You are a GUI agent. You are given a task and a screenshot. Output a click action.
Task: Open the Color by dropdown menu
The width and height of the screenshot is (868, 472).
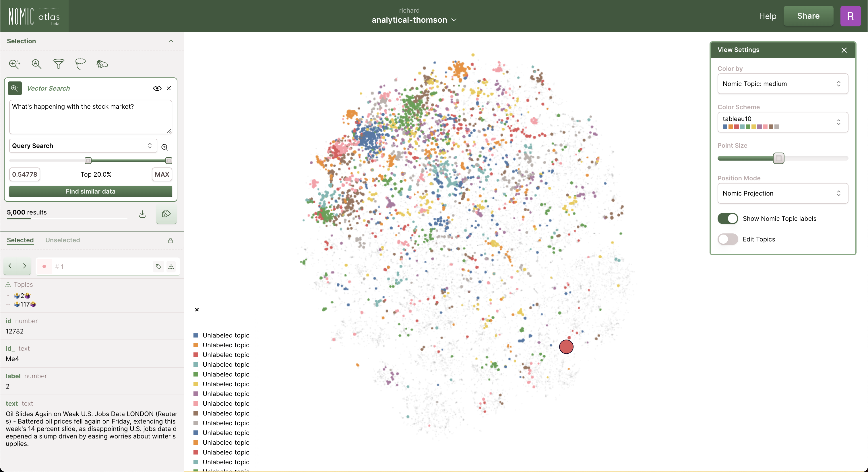[x=782, y=84]
